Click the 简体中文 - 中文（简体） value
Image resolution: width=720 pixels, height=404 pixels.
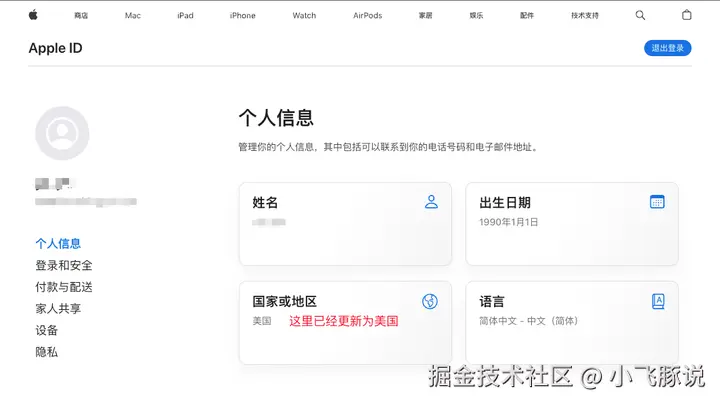pos(529,321)
